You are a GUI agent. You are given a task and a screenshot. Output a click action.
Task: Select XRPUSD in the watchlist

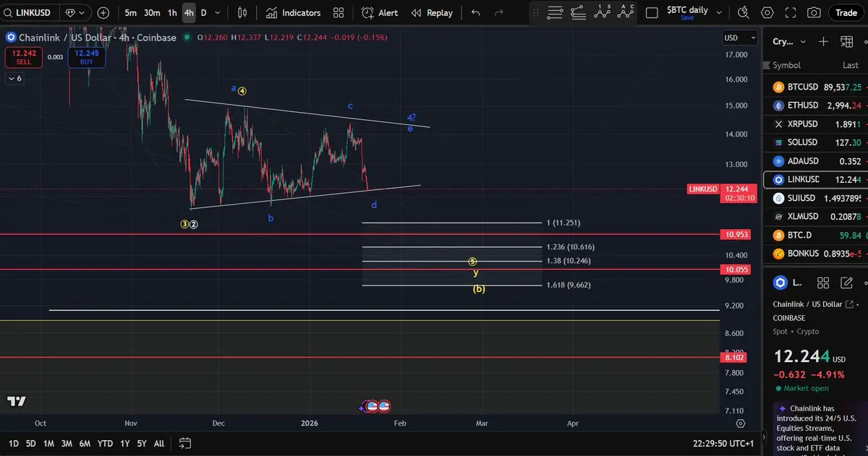click(816, 124)
